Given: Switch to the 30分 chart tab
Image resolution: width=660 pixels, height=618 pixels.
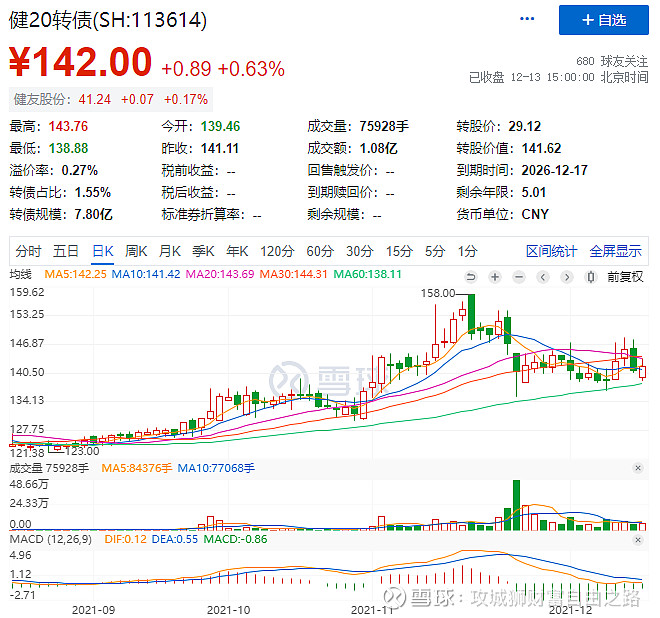Looking at the screenshot, I should [x=360, y=251].
